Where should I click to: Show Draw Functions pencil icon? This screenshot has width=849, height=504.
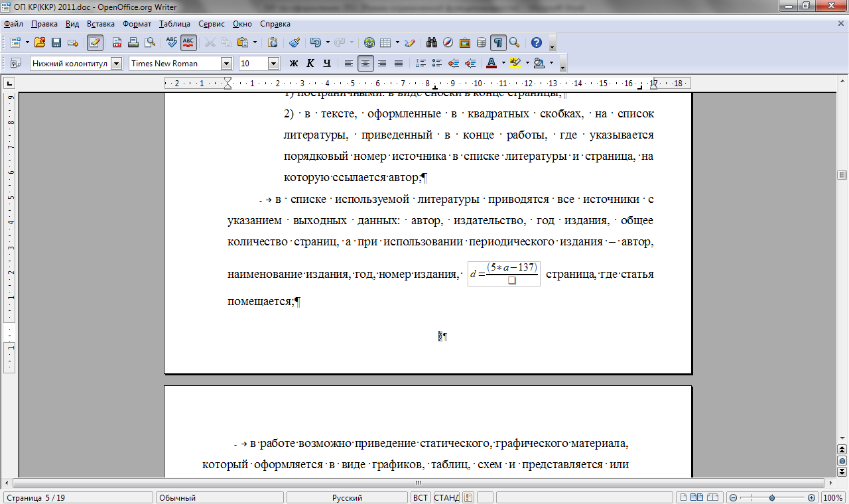pos(410,42)
